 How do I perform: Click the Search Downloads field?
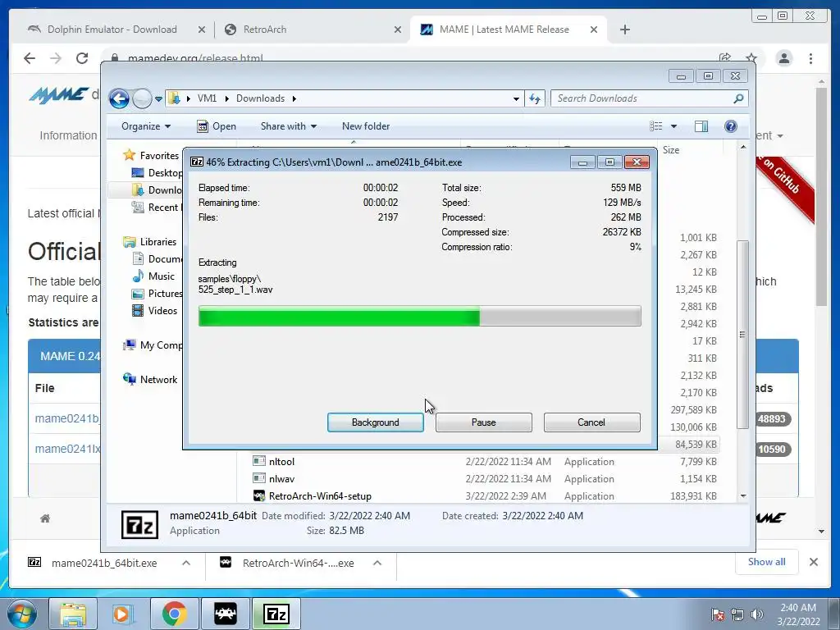click(649, 98)
